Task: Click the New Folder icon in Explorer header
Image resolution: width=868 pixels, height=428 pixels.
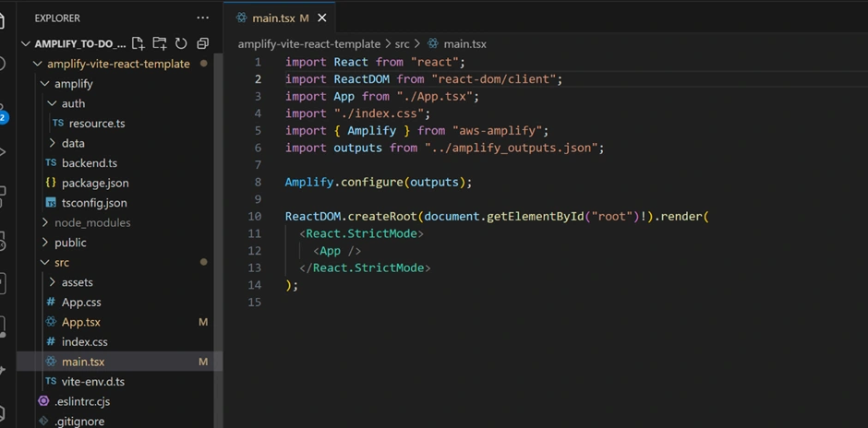Action: (x=160, y=43)
